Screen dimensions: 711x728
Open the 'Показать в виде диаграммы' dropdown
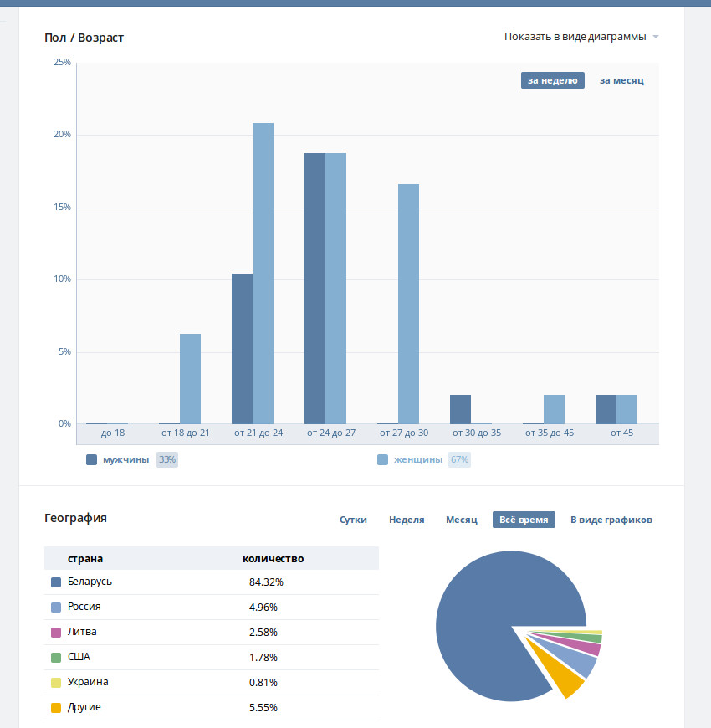[581, 37]
